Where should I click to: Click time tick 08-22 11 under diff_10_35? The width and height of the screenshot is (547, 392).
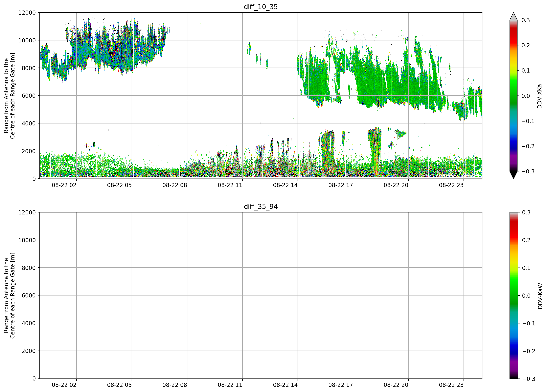click(230, 185)
